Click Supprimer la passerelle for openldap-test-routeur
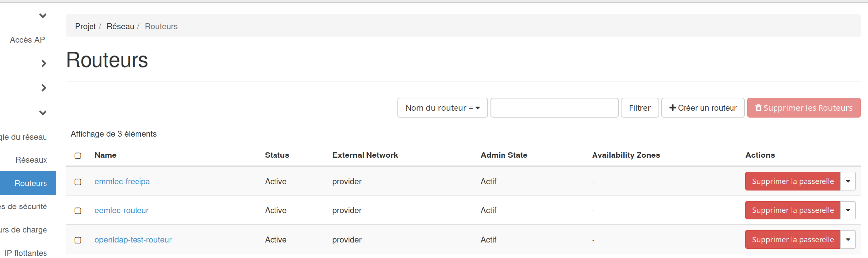The width and height of the screenshot is (868, 258). pos(792,240)
